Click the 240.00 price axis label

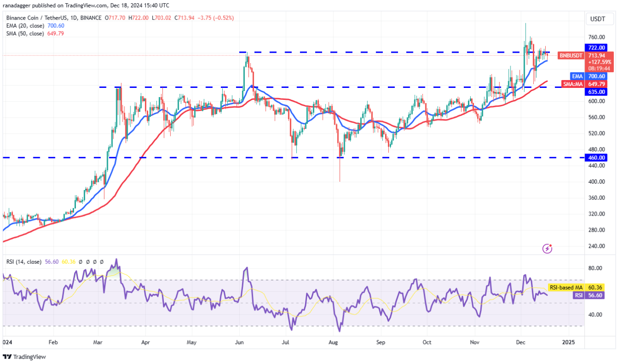(x=597, y=246)
